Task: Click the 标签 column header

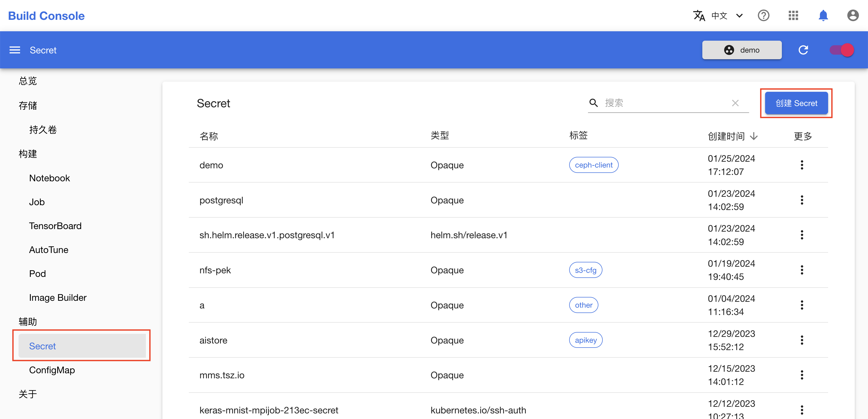Action: pos(579,136)
